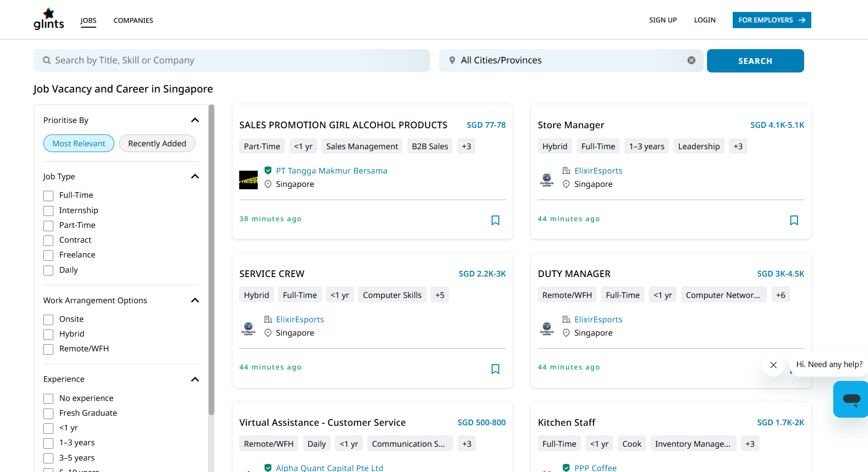Open the For Employers page
The height and width of the screenshot is (472, 868).
(772, 20)
